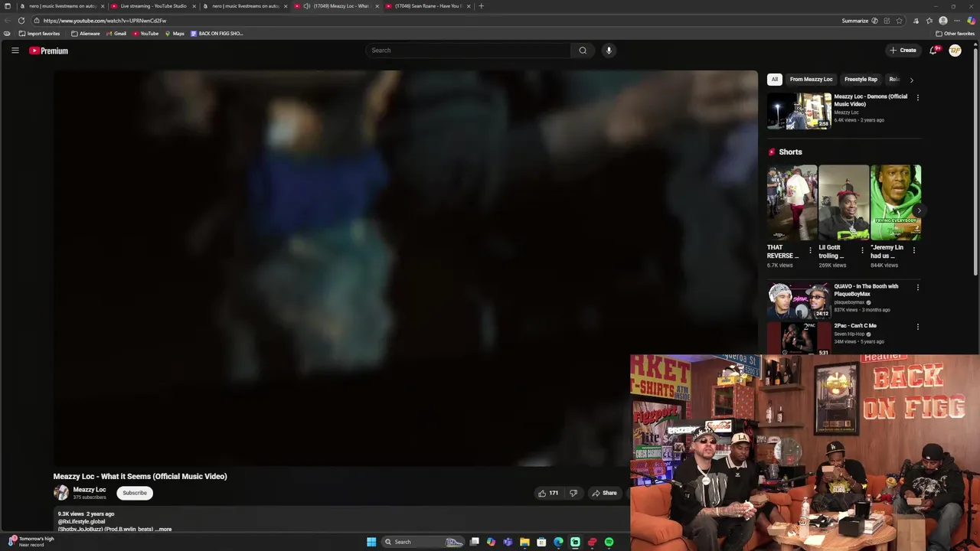Open Spotify from taskbar
This screenshot has height=551, width=980.
609,542
